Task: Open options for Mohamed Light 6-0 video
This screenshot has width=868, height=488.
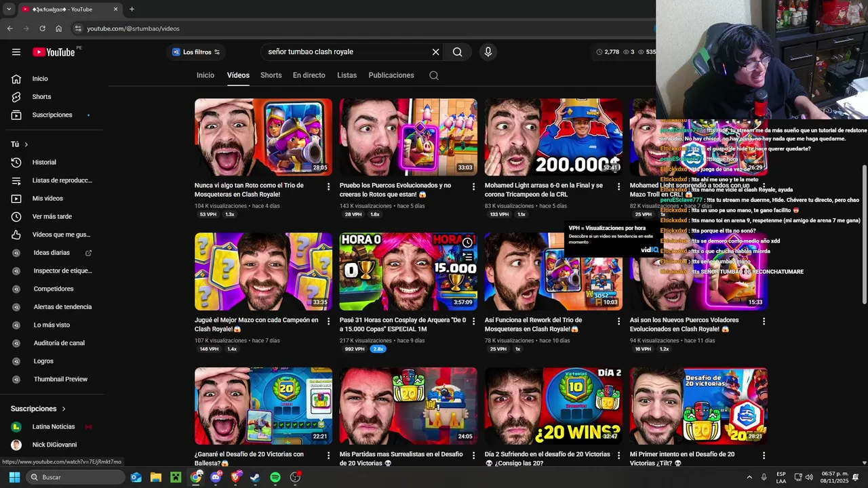Action: [618, 186]
